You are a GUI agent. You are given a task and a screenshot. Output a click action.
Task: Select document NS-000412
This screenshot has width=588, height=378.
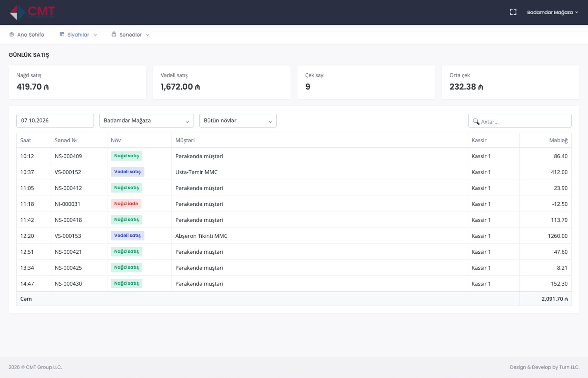click(68, 188)
